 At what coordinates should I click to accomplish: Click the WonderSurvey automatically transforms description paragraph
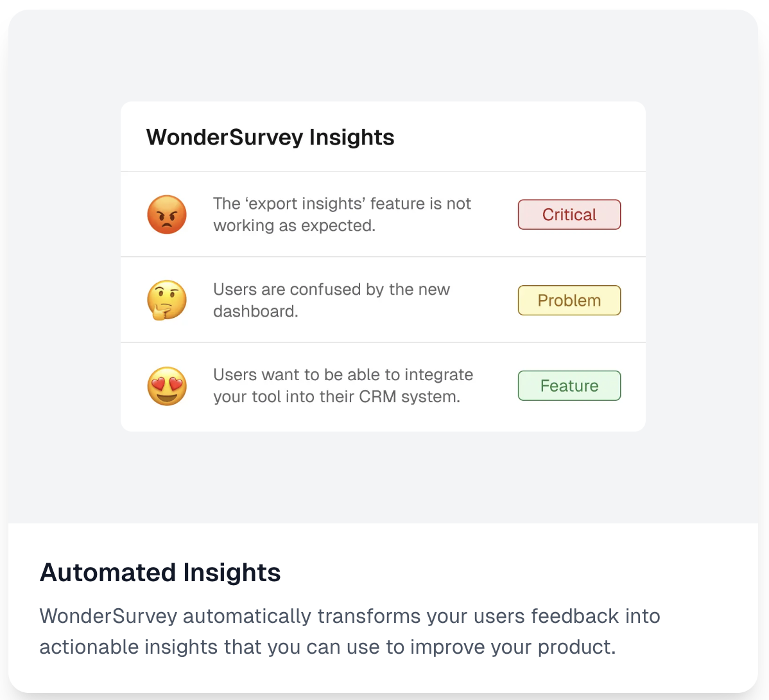pos(350,631)
